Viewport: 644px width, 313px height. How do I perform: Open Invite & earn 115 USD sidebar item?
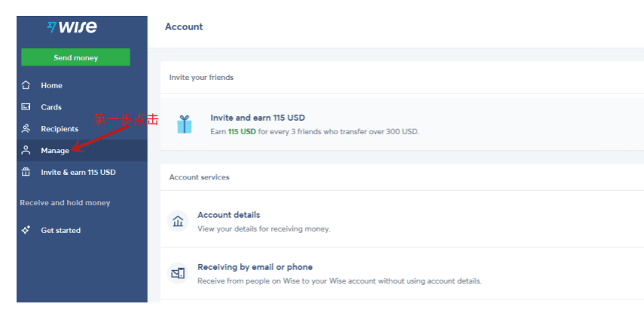tap(78, 172)
